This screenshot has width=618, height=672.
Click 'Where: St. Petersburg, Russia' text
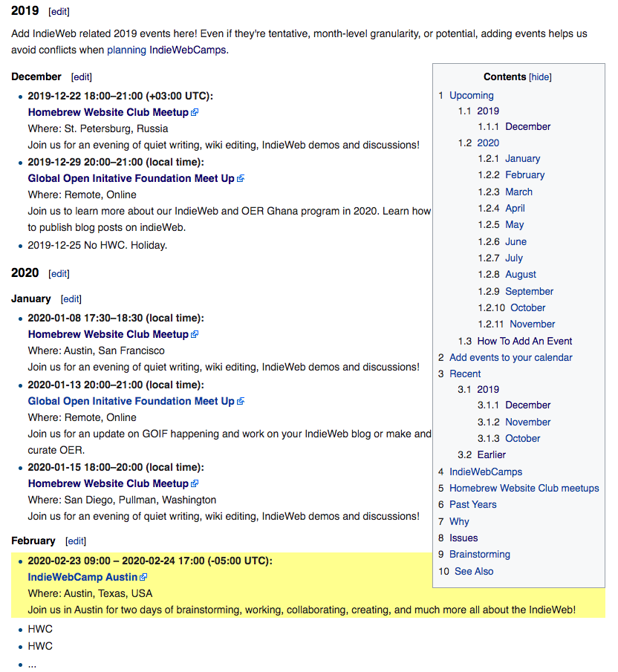coord(98,128)
